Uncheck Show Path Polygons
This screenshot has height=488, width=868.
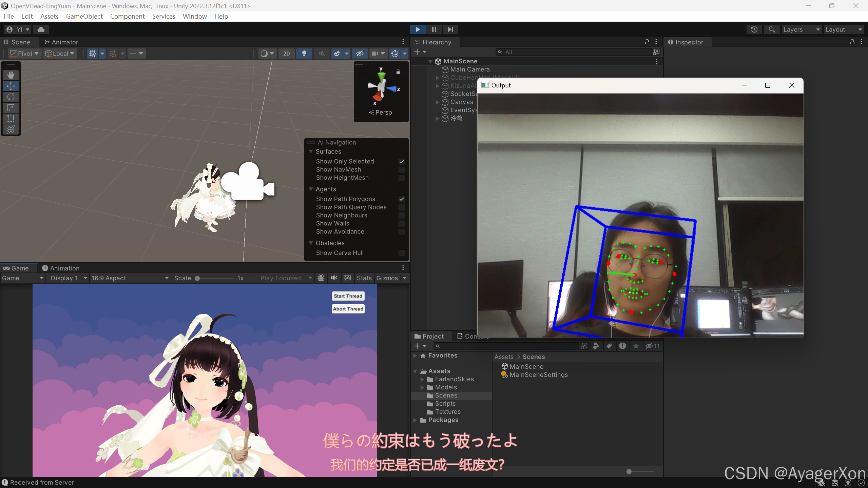click(x=402, y=199)
